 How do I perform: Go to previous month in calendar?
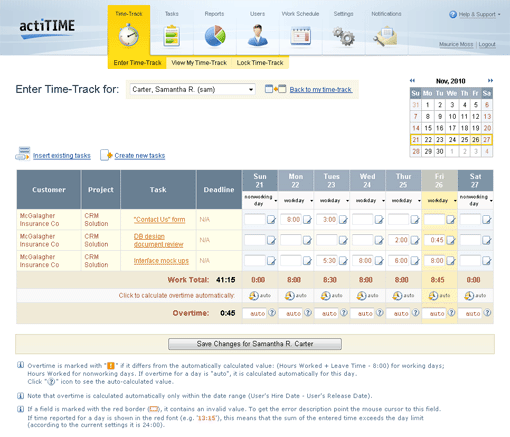click(x=412, y=80)
